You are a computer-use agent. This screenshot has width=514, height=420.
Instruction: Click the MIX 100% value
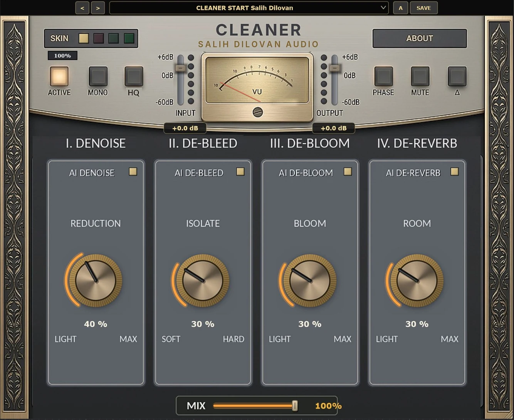[328, 406]
